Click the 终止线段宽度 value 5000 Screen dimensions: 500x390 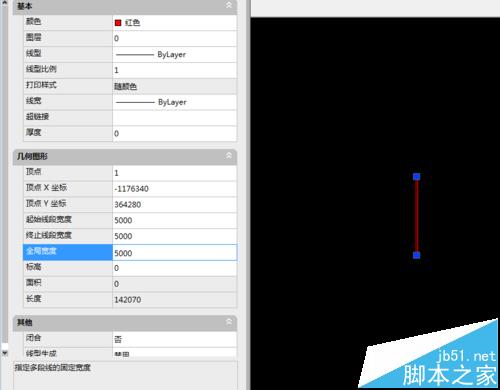pyautogui.click(x=175, y=236)
